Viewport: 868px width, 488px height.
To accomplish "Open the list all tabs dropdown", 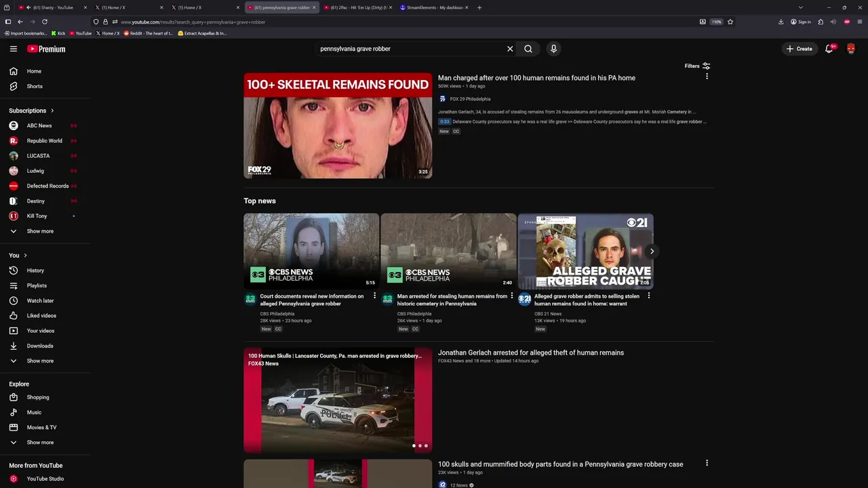I will pos(800,7).
